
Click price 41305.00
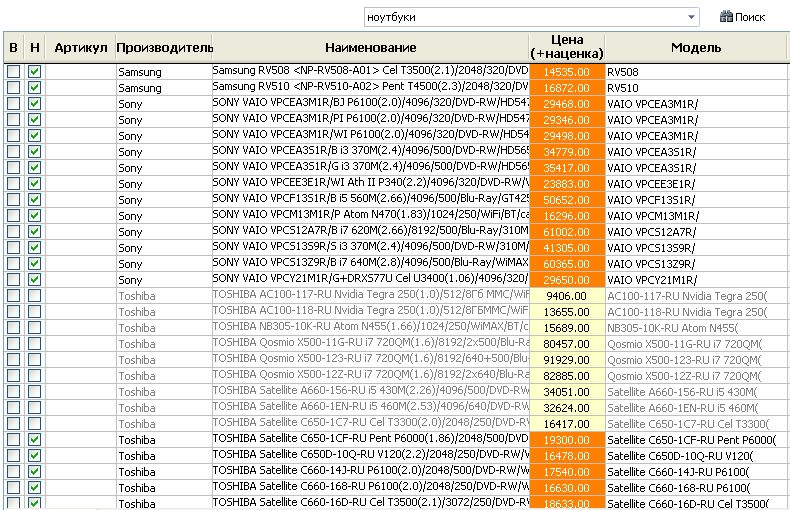tap(567, 248)
